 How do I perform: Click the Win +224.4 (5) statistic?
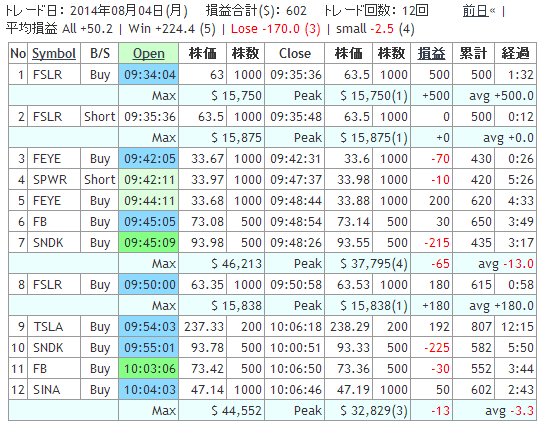coord(172,29)
